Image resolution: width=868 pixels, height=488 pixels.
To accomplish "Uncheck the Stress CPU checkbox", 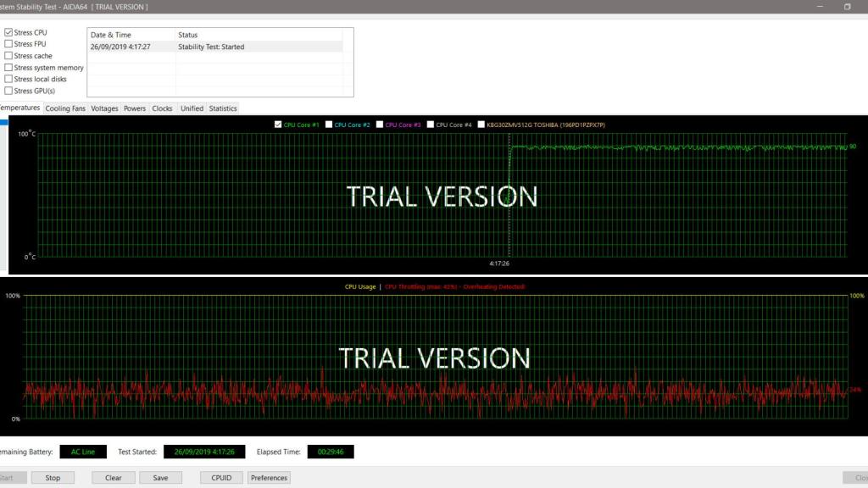I will (8, 32).
